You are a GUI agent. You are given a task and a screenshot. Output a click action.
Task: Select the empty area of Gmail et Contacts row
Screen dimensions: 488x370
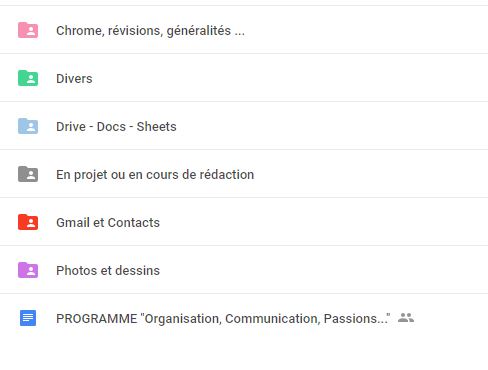pos(323,222)
